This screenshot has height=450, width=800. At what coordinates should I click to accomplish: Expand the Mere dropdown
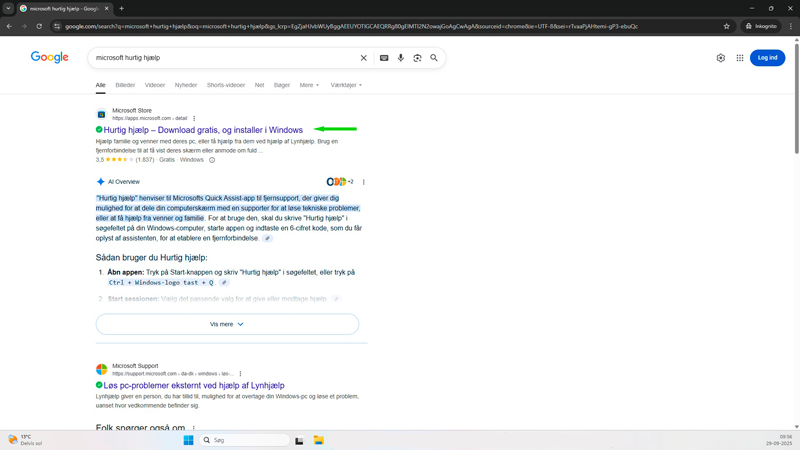(309, 85)
